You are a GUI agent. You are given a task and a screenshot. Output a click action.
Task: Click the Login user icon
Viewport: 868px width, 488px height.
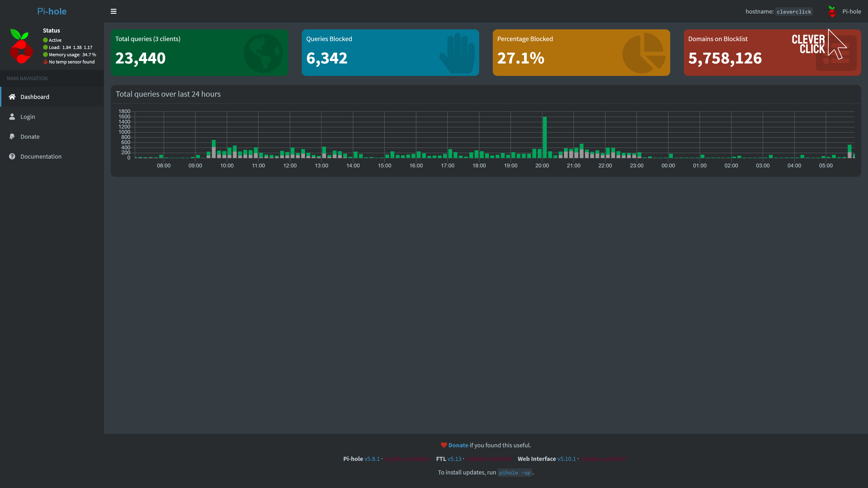pyautogui.click(x=12, y=117)
